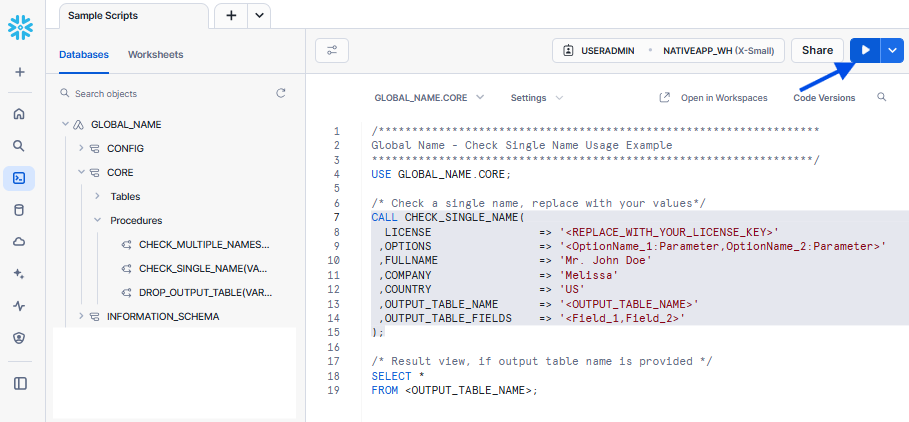The width and height of the screenshot is (909, 422).
Task: Click the DROP_OUTPUT_TABLE procedure icon
Action: pos(126,293)
